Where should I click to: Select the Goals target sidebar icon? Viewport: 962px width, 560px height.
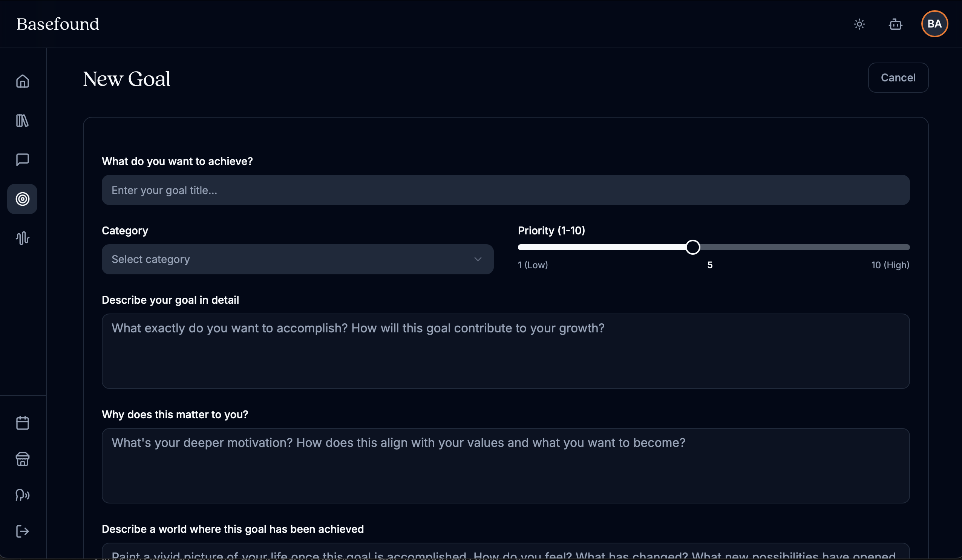23,199
